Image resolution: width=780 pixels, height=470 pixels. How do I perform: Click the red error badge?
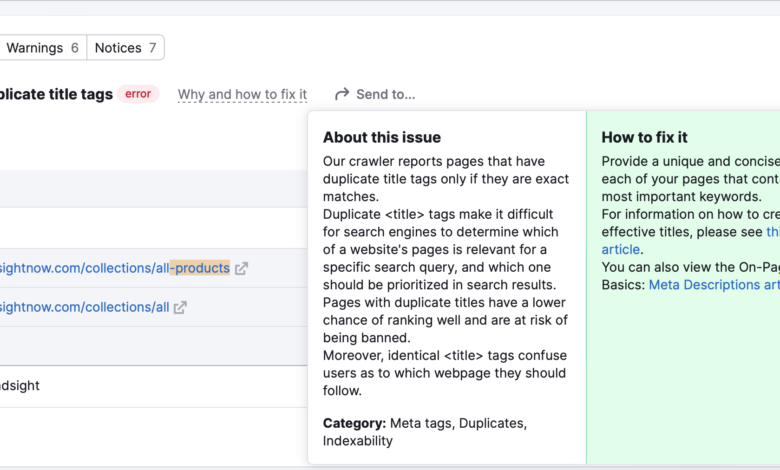[x=138, y=94]
